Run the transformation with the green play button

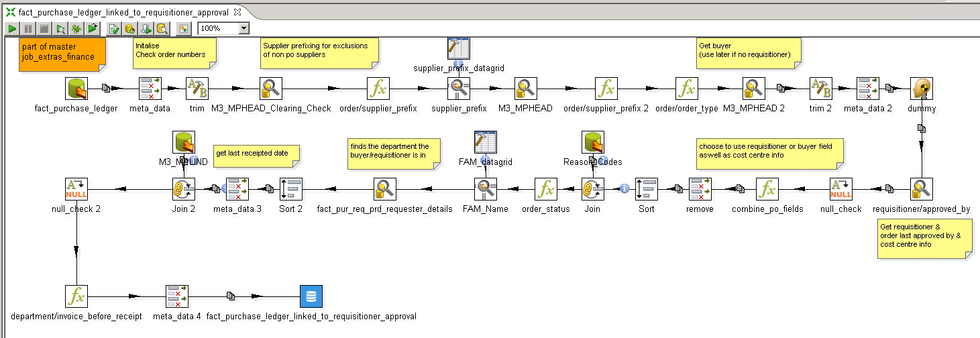pyautogui.click(x=12, y=29)
